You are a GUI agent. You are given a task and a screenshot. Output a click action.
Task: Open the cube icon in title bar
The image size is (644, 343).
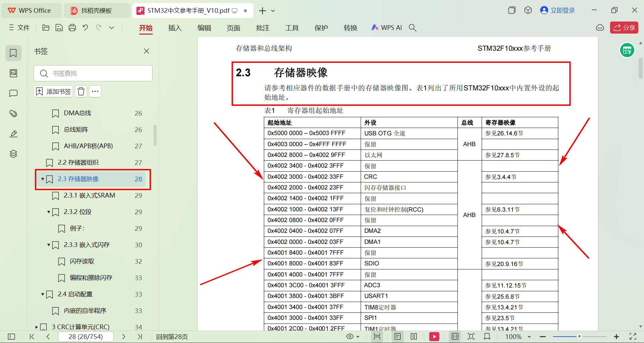[528, 10]
